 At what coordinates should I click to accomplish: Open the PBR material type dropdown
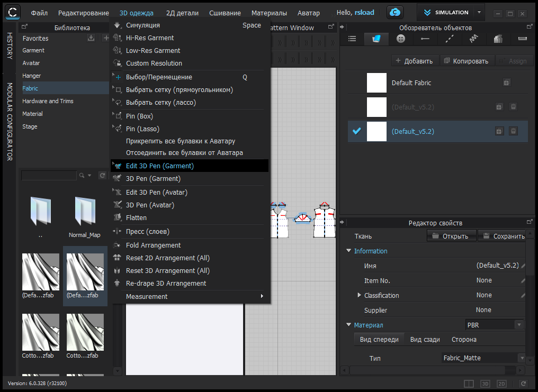[495, 325]
